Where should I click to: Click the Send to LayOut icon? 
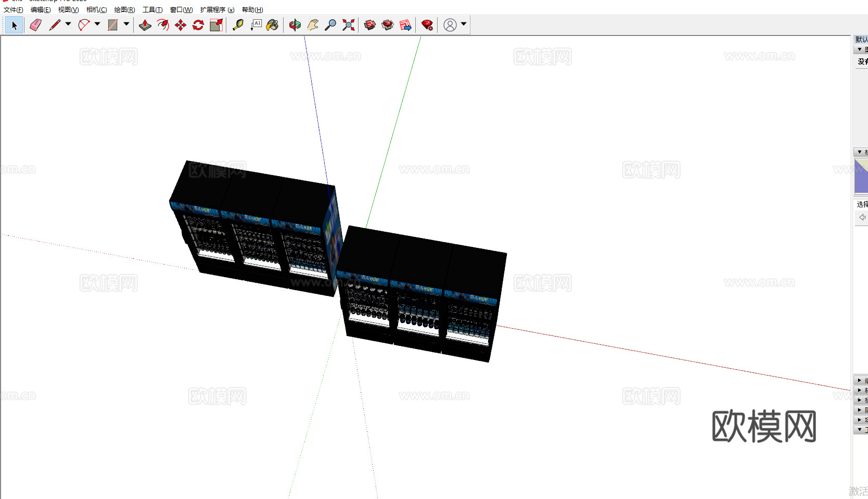point(405,25)
